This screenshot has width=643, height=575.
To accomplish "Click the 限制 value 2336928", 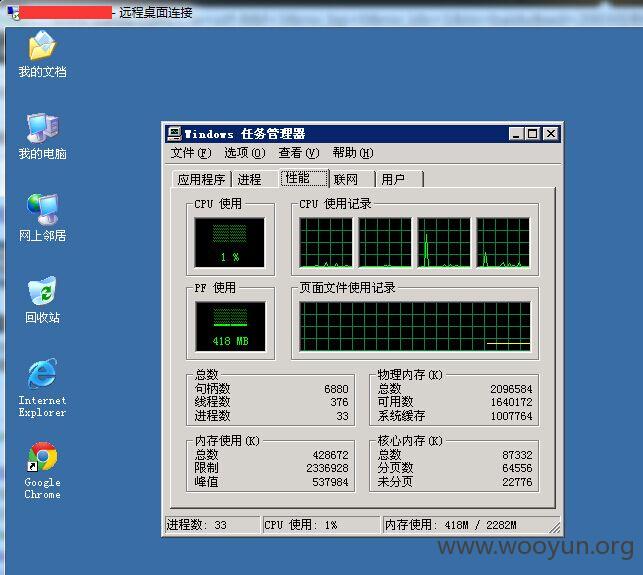I will [327, 468].
